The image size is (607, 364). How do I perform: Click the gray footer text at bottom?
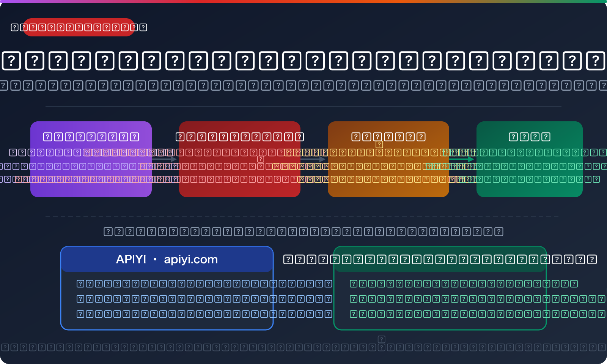(303, 347)
